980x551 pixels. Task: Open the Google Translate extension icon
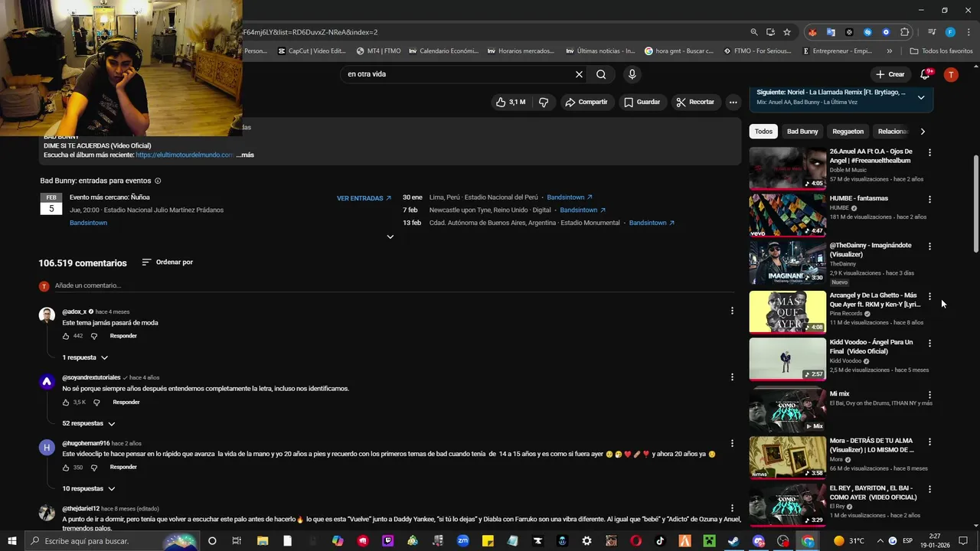coord(831,32)
